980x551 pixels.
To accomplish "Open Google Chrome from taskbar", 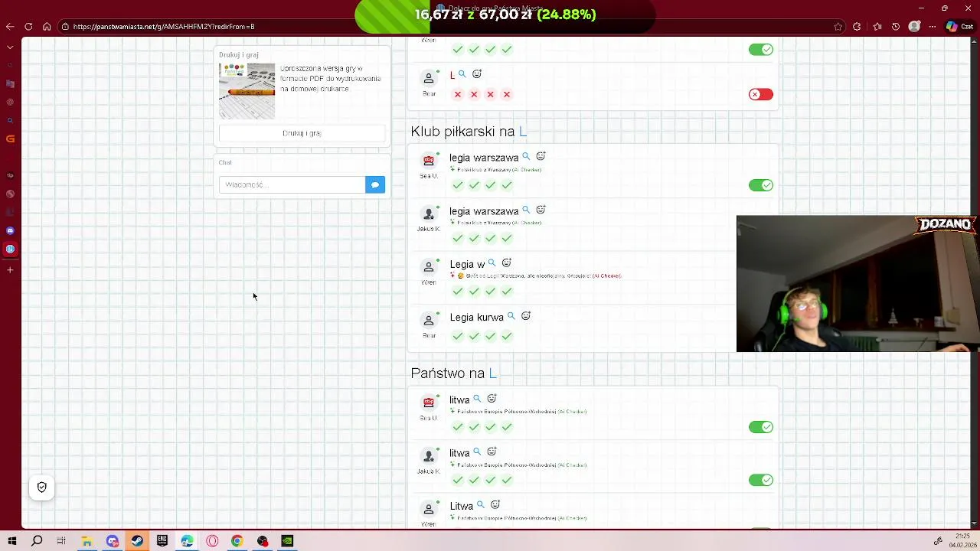I will click(x=237, y=541).
